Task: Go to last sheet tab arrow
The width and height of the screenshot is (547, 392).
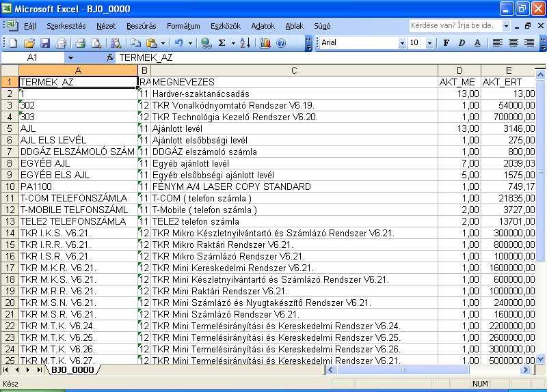Action: point(39,369)
